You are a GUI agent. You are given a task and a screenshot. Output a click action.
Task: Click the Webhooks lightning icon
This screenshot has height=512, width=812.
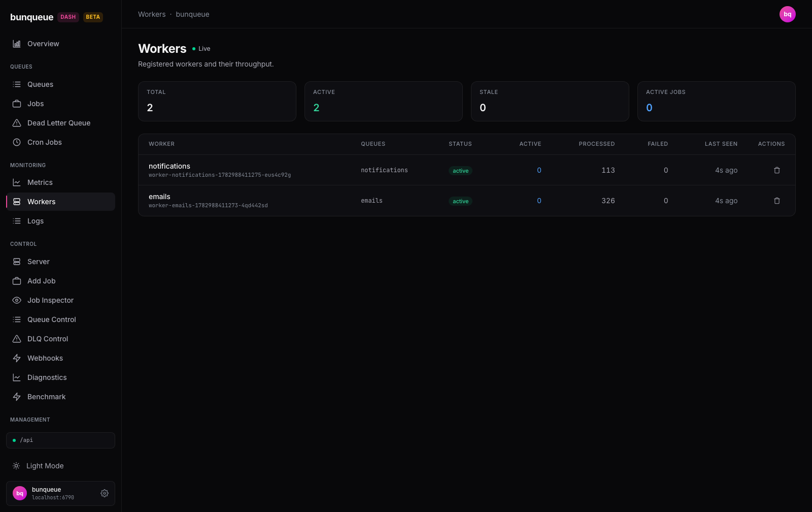pos(17,358)
